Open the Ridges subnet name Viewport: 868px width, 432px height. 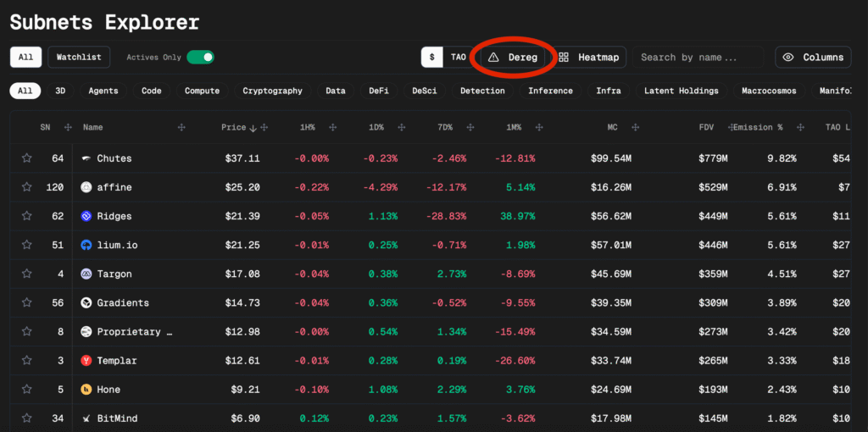[x=114, y=216]
